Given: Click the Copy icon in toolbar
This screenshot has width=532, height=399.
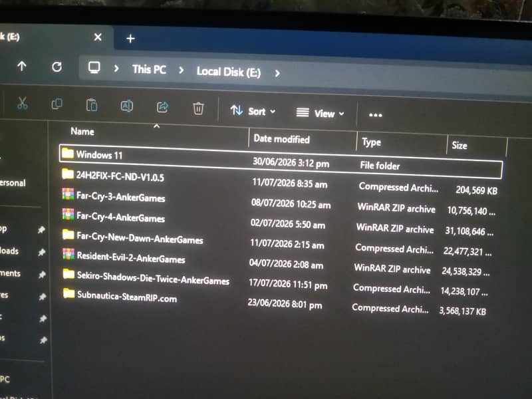Looking at the screenshot, I should (x=57, y=104).
